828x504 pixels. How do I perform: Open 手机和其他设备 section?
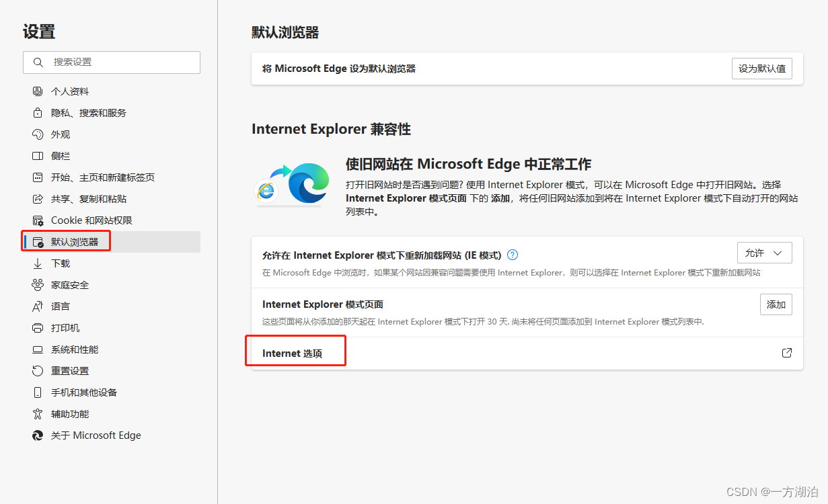[x=112, y=392]
